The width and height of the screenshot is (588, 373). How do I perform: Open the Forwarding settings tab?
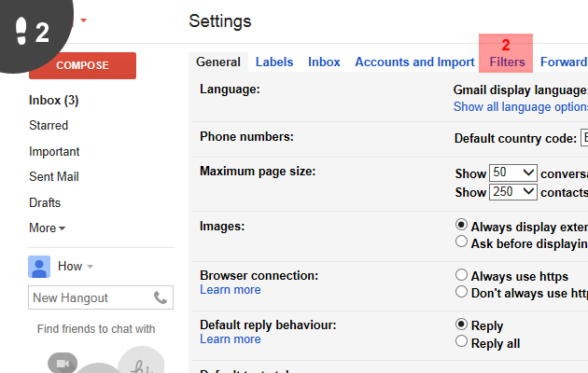pyautogui.click(x=564, y=62)
